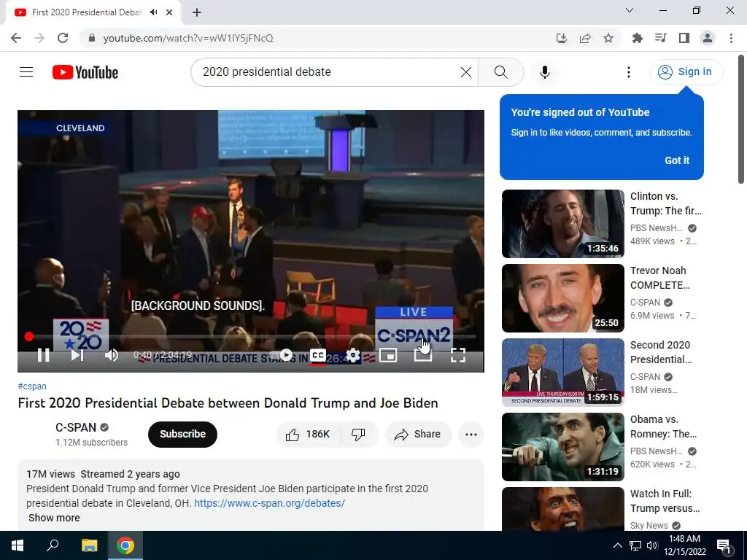747x560 pixels.
Task: Open a new browser tab
Action: 197,12
